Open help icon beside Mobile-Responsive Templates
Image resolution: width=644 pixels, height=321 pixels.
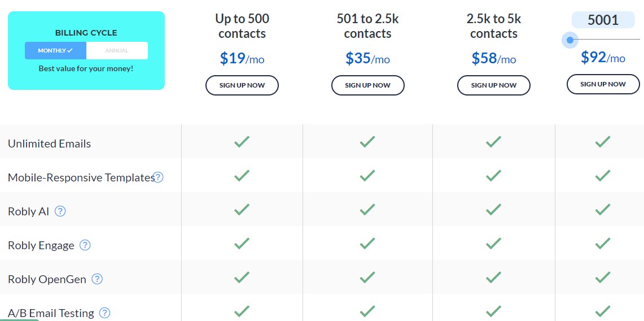pos(158,177)
